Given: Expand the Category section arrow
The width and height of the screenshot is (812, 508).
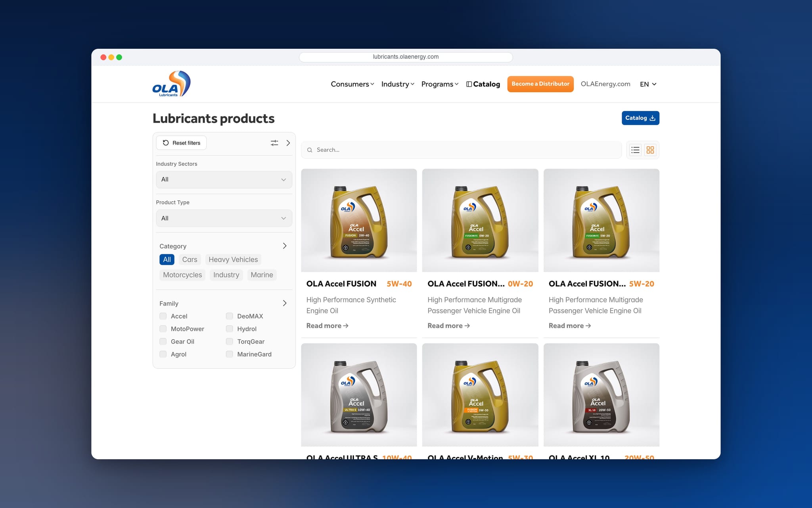Looking at the screenshot, I should pyautogui.click(x=285, y=246).
